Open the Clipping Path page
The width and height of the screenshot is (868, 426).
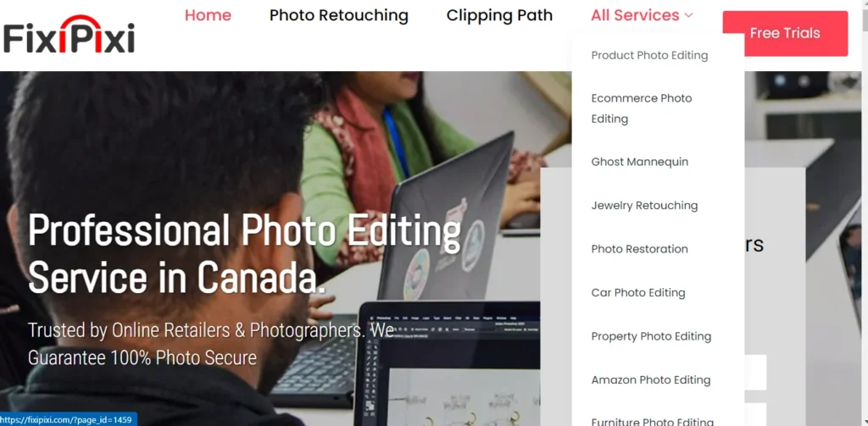[499, 15]
